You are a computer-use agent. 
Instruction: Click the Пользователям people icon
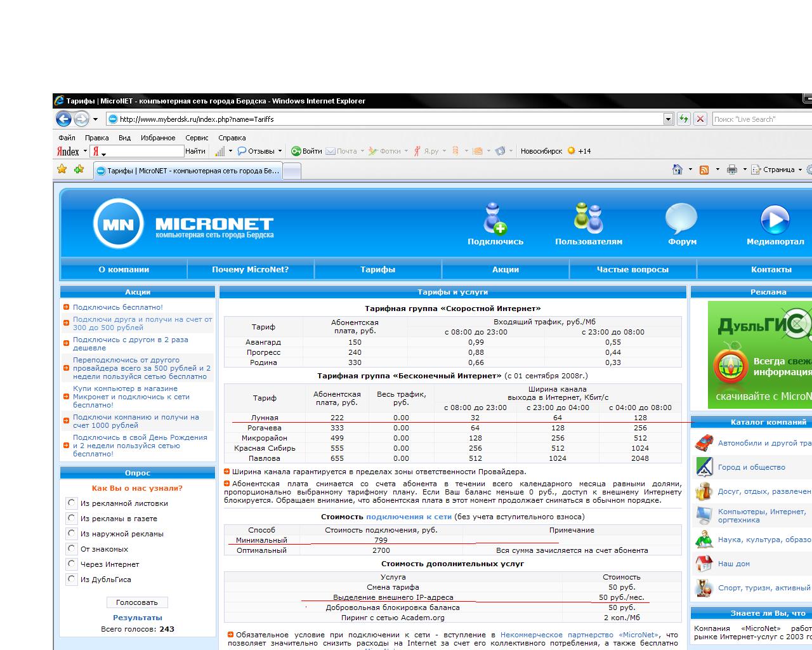coord(588,218)
